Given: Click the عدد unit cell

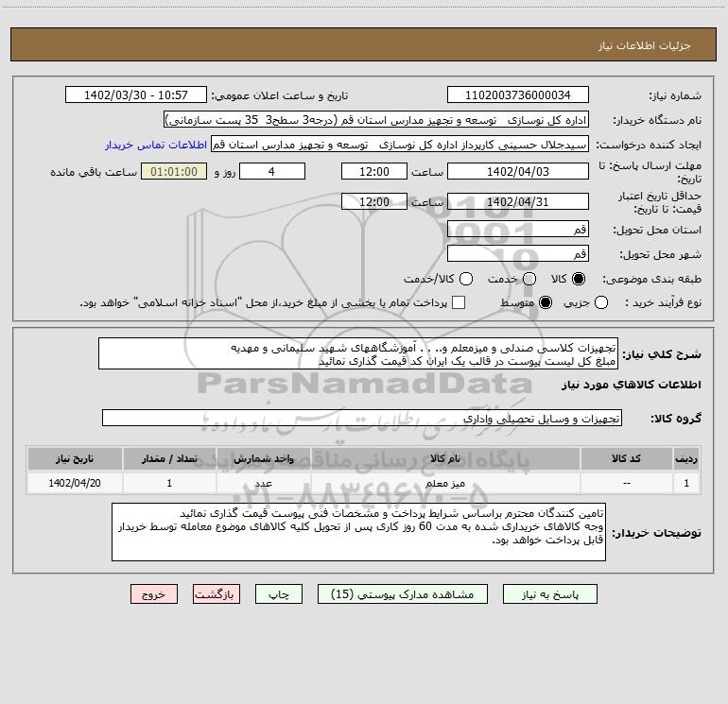Looking at the screenshot, I should pos(263,484).
